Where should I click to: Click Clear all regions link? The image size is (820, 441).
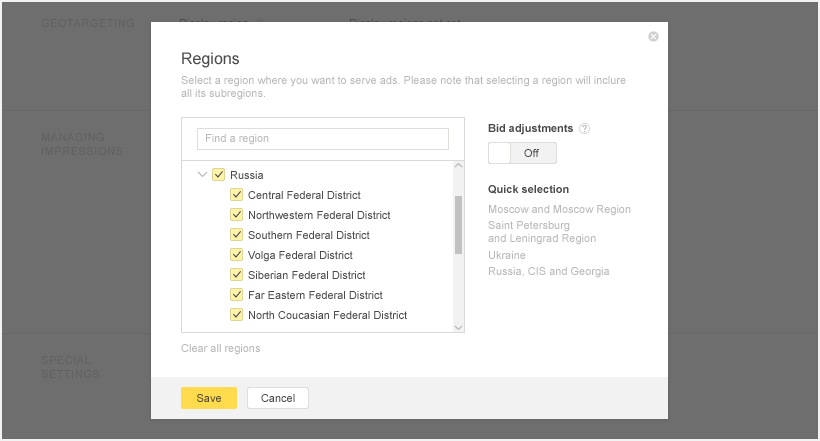click(x=220, y=348)
